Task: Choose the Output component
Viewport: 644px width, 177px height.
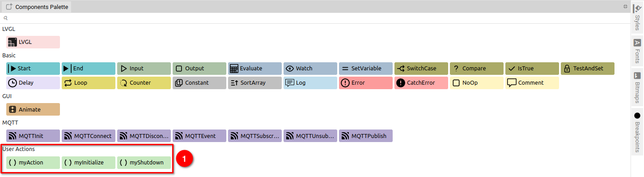Action: (x=199, y=69)
